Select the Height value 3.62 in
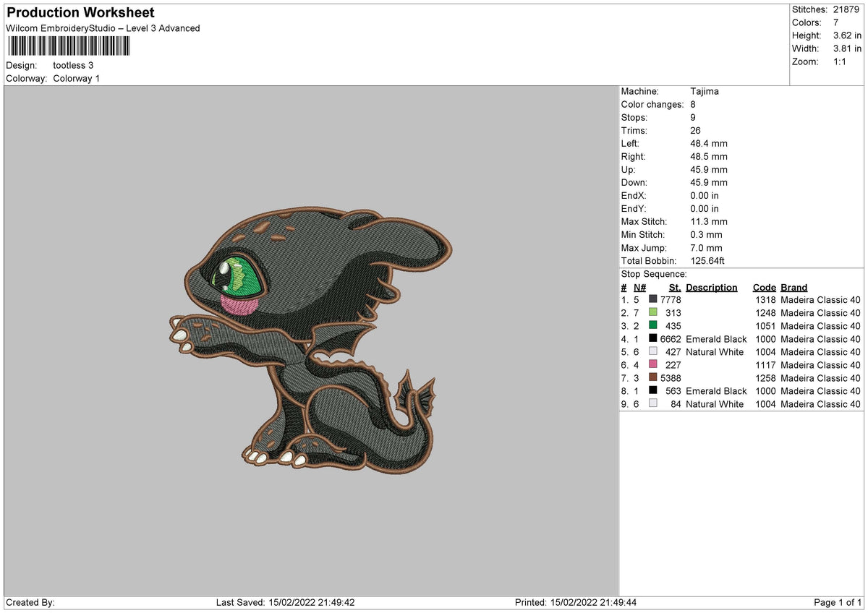Viewport: 868px width, 613px height. coord(848,35)
